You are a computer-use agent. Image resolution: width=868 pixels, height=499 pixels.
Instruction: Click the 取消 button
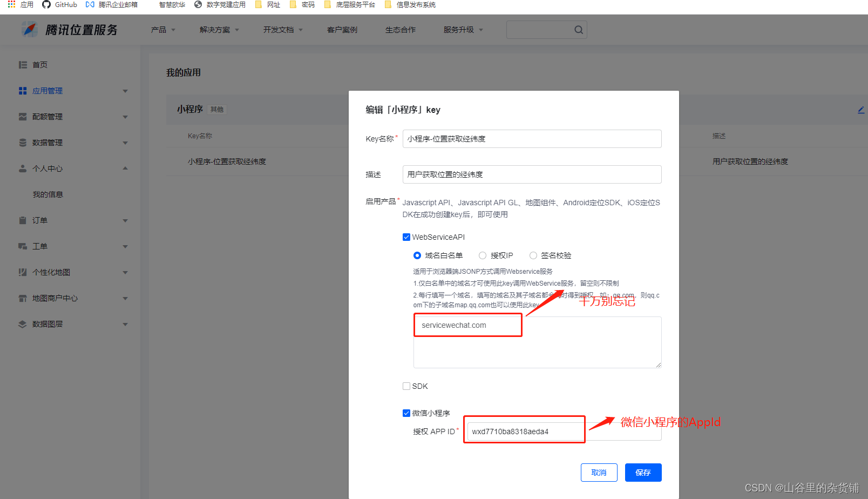coord(599,473)
